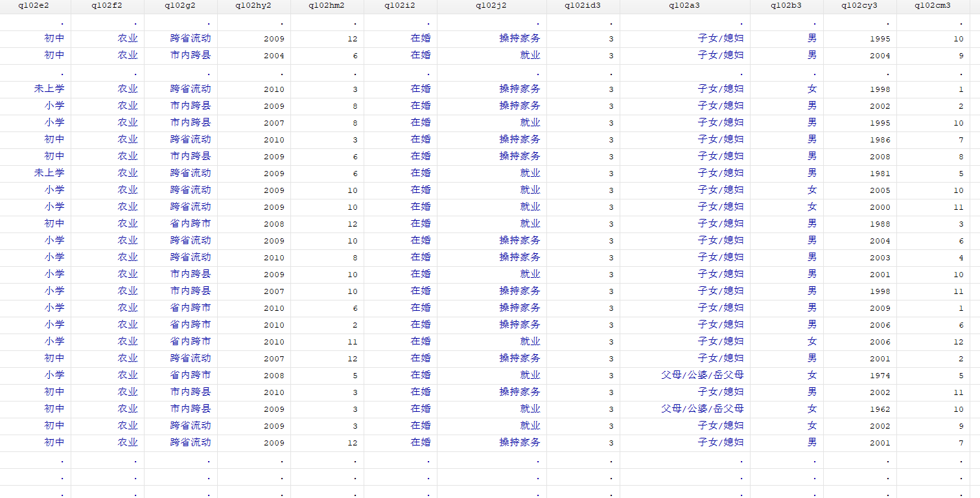
Task: Click 未上学 in the row with 1981
Action: tap(50, 173)
